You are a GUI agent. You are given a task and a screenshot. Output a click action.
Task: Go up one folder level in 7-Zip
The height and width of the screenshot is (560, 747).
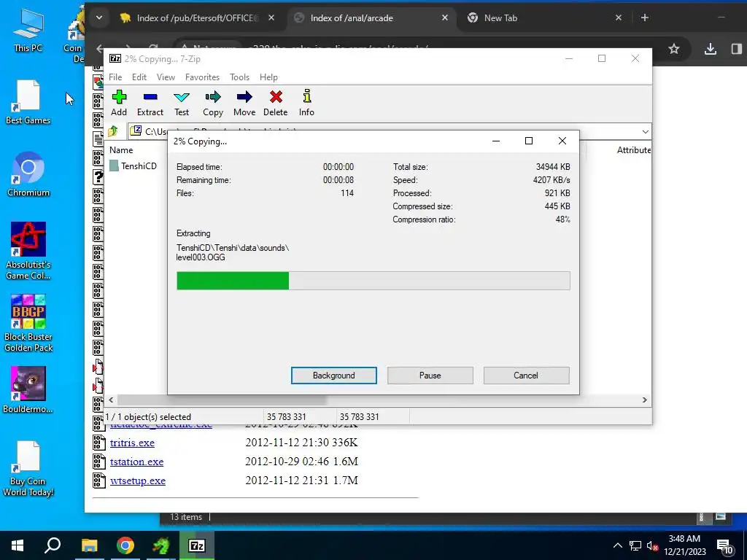tap(113, 131)
